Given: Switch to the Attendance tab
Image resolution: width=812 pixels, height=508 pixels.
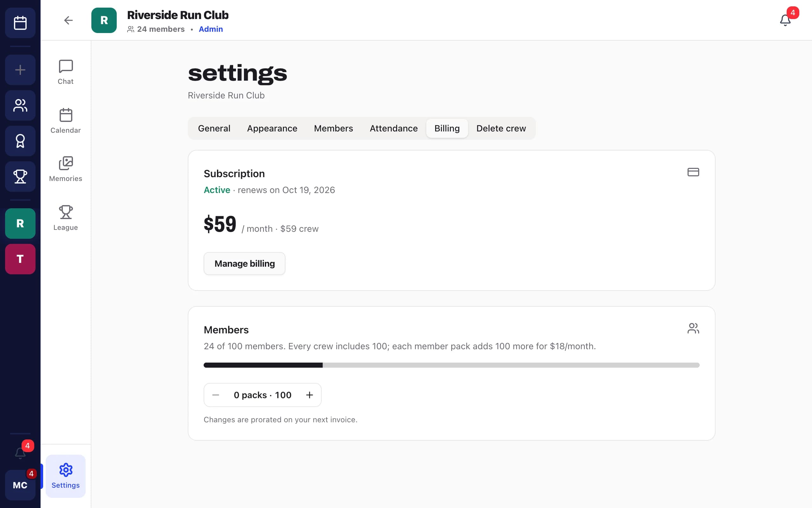Looking at the screenshot, I should tap(394, 128).
